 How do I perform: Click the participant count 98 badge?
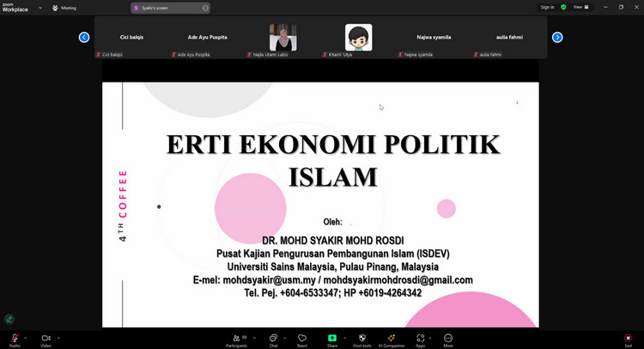pos(245,337)
